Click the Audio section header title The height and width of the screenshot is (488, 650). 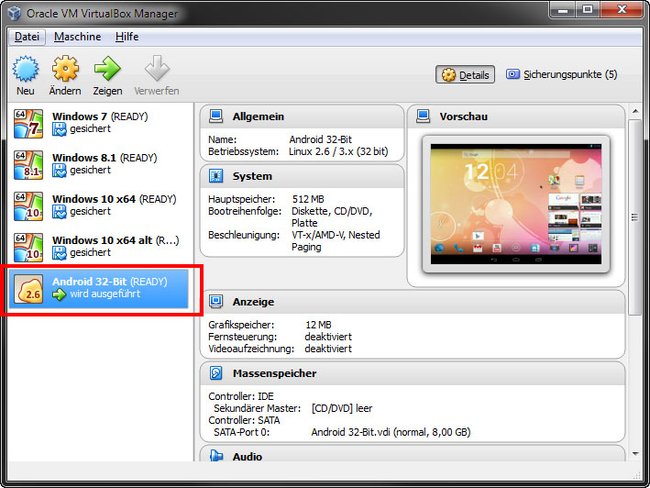click(x=247, y=456)
